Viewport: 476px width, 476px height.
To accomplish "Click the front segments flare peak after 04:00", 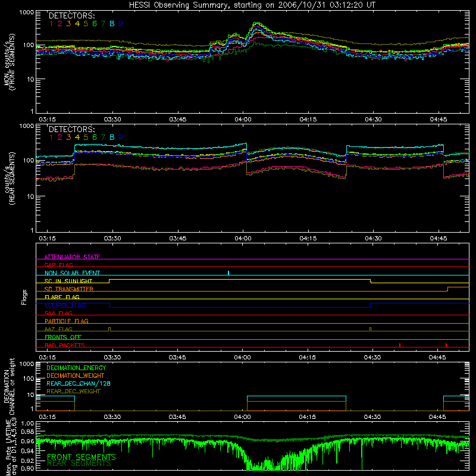I will point(257,23).
